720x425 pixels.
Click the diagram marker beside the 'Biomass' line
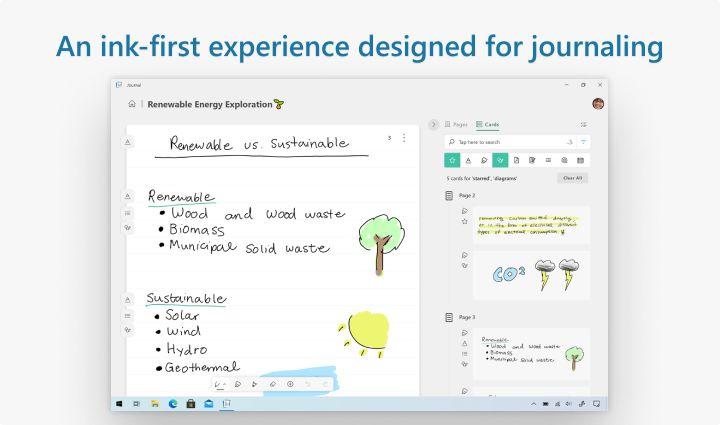128,228
